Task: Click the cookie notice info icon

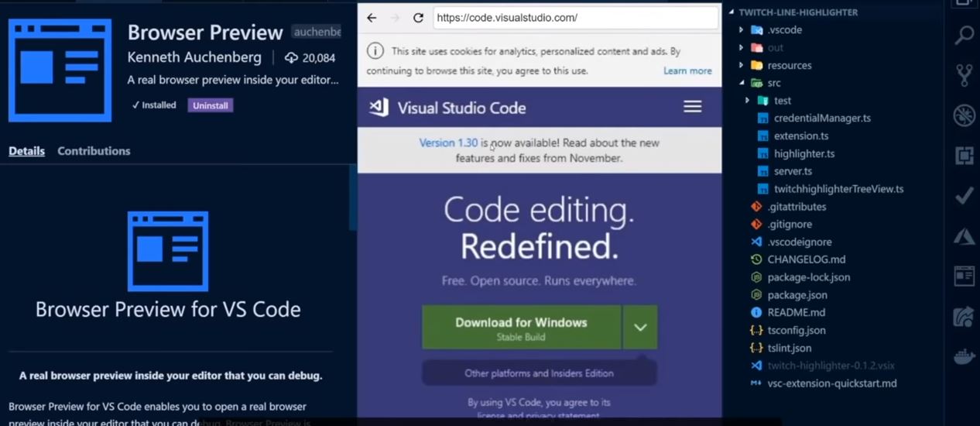Action: (375, 51)
